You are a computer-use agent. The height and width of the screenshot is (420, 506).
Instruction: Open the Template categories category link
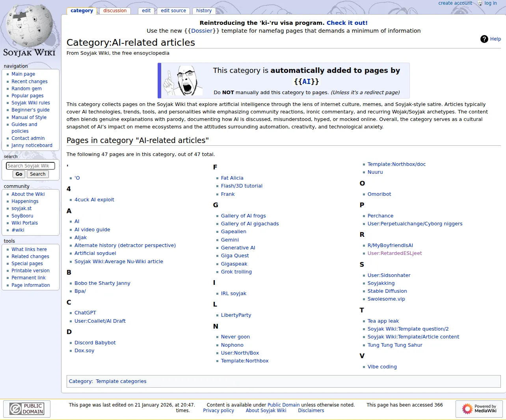121,381
